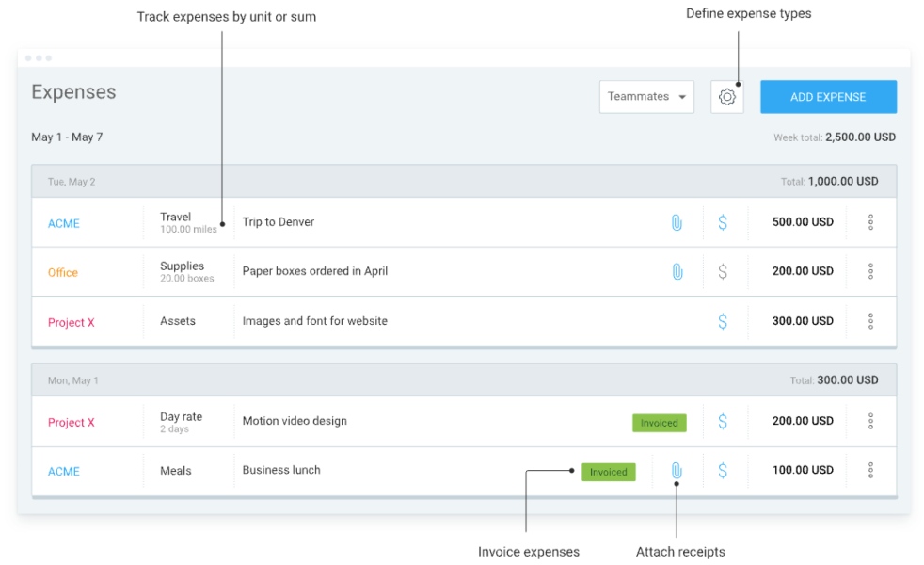
Task: Select the orange Office project link
Action: (x=63, y=273)
